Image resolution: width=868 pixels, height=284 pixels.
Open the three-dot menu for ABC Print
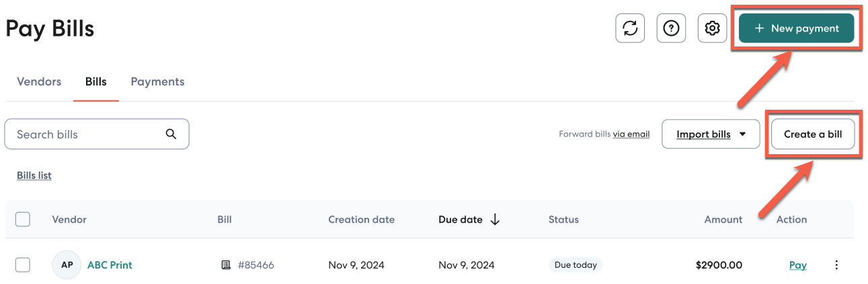[836, 265]
